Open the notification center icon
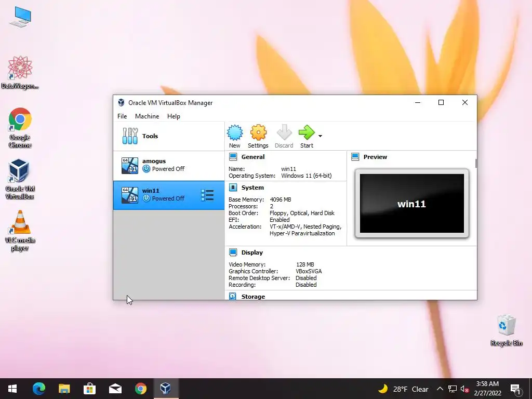The image size is (532, 399). (x=515, y=389)
